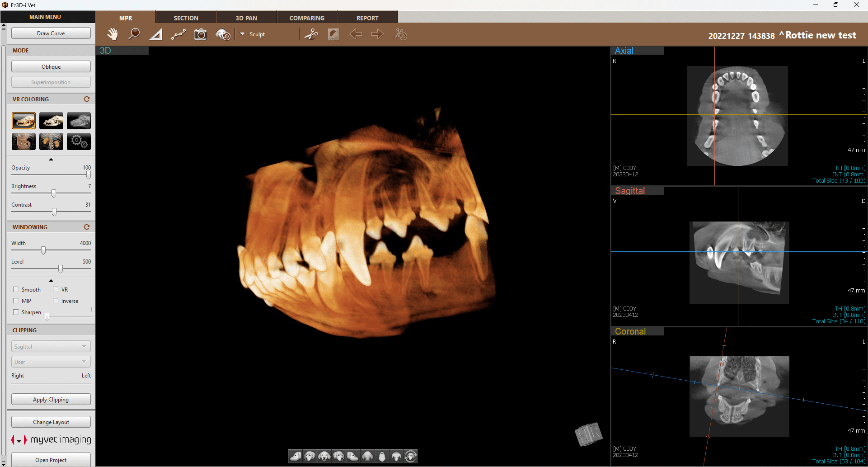
Task: Click the reset view dog icon
Action: click(x=411, y=456)
